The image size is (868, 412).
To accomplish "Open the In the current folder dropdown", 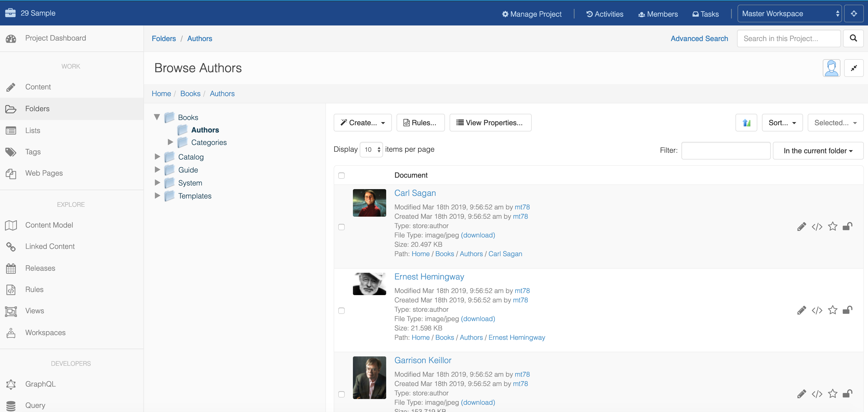I will click(818, 151).
